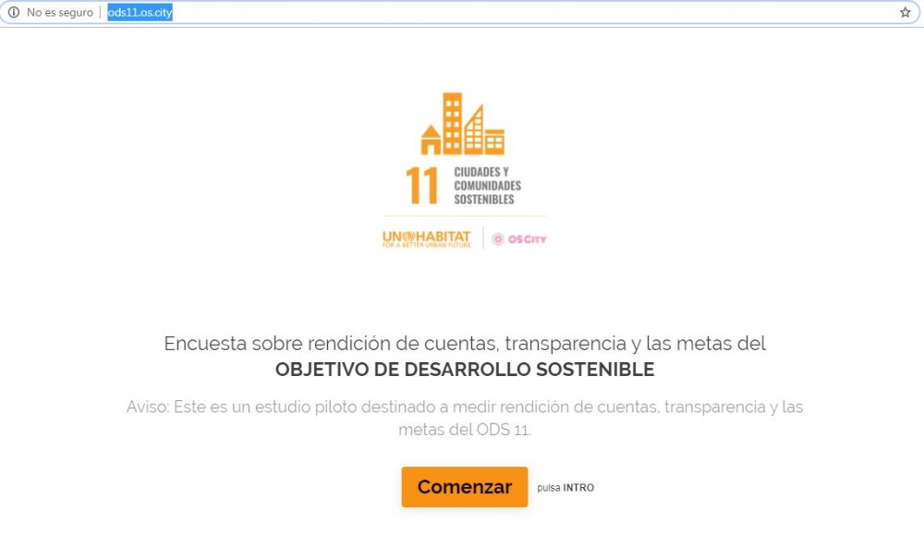The image size is (924, 560).
Task: Click the small house in the SDG icon
Action: click(x=431, y=140)
